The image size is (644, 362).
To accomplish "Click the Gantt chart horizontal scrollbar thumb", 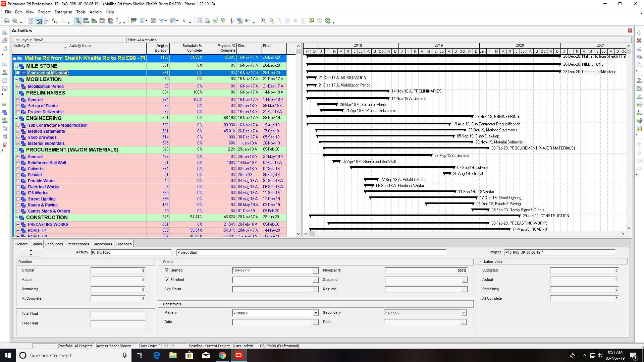I will coord(312,234).
